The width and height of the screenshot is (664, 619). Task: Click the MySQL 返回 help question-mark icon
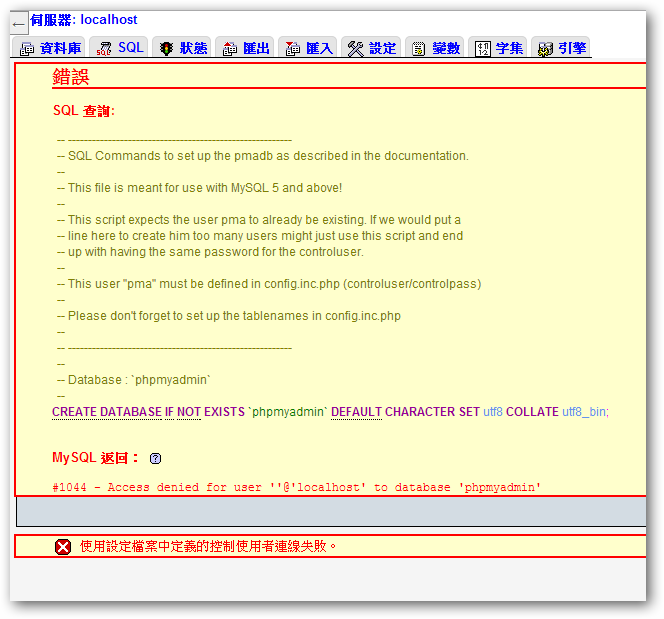click(155, 459)
